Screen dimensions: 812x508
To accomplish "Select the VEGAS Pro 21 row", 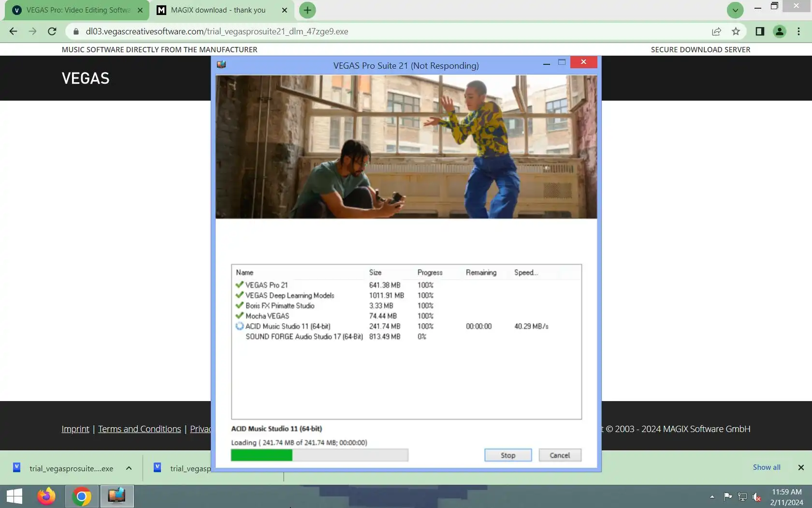I will pyautogui.click(x=406, y=285).
